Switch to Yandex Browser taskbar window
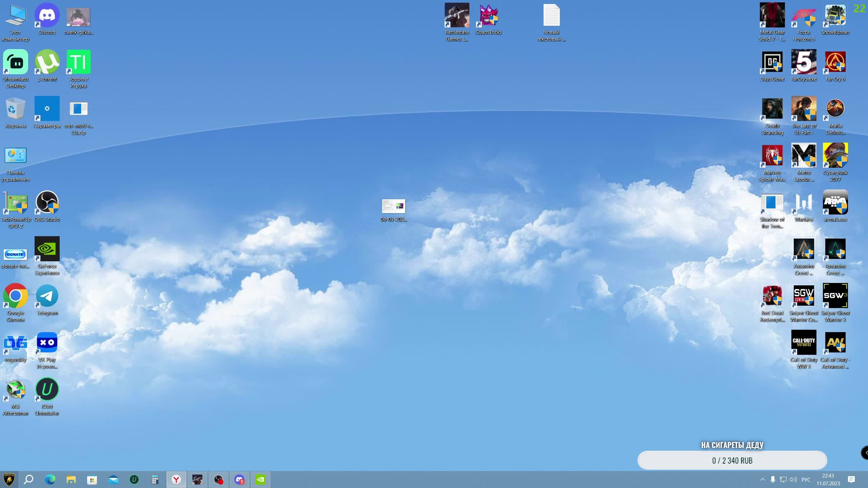This screenshot has height=488, width=868. (x=176, y=480)
